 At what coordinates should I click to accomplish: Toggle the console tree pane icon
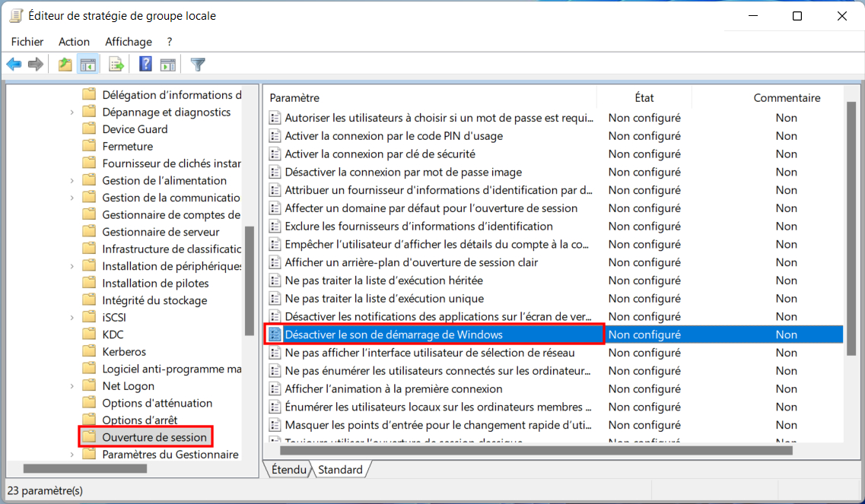87,65
